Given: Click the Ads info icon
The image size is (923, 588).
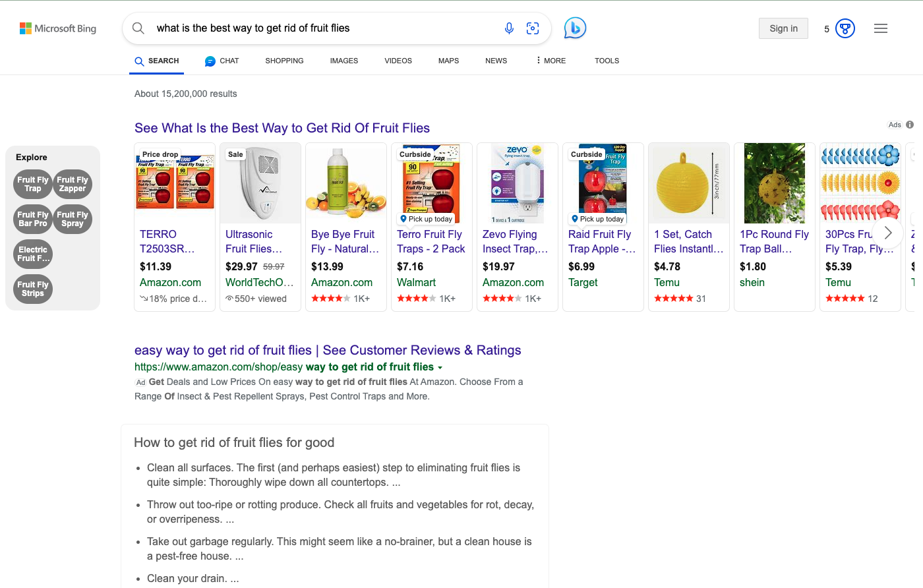Looking at the screenshot, I should 910,124.
